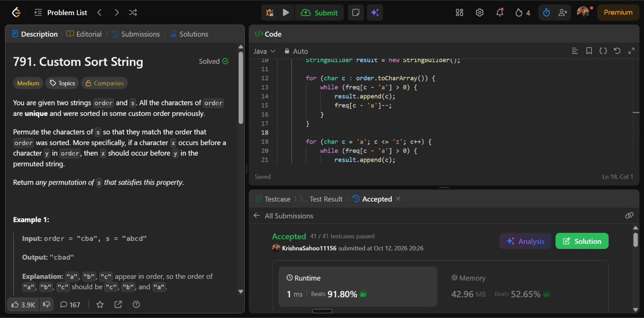Open the profile avatar menu
Viewport: 644px width, 318px height.
[x=583, y=12]
